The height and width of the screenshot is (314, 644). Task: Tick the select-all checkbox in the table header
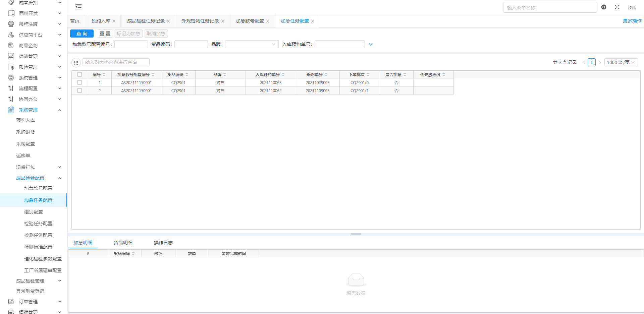(x=79, y=75)
